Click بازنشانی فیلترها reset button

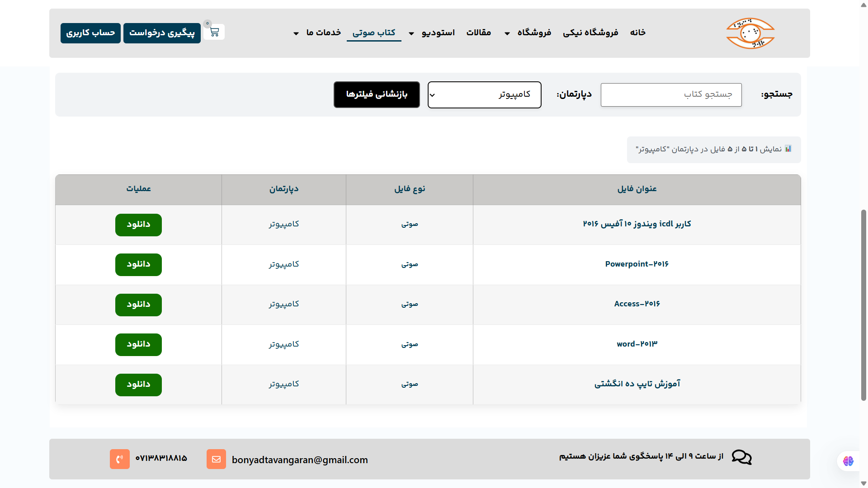click(377, 94)
